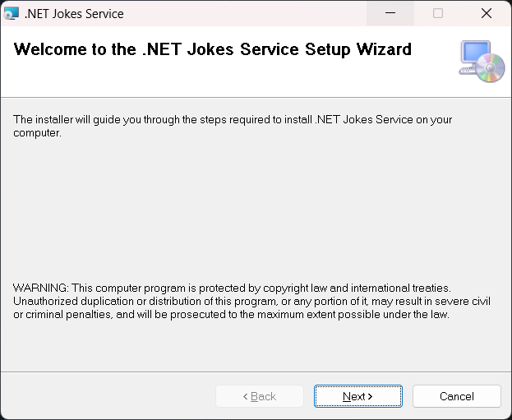This screenshot has height=420, width=512.
Task: Click the WARNING copyright notice paragraph
Action: click(x=251, y=301)
